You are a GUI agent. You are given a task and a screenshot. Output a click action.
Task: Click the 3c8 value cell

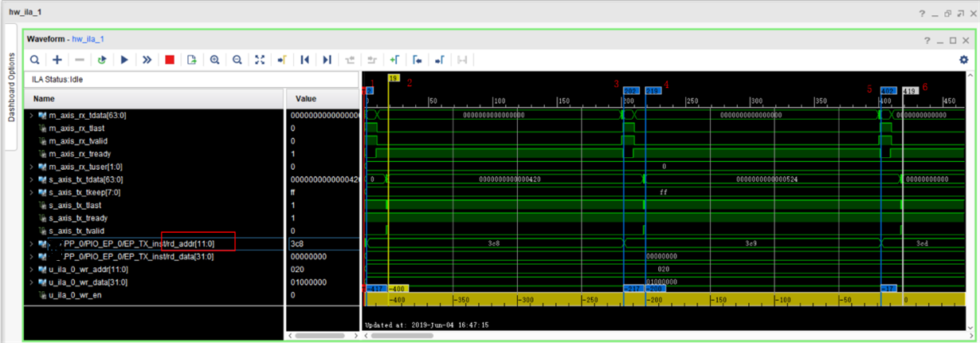pyautogui.click(x=322, y=243)
